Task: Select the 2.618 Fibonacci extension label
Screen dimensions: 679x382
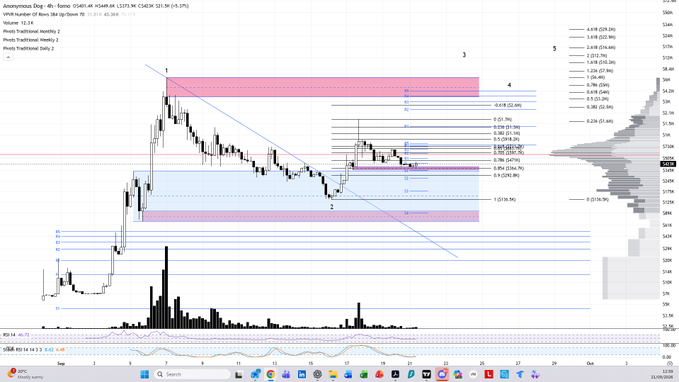Action: (601, 47)
